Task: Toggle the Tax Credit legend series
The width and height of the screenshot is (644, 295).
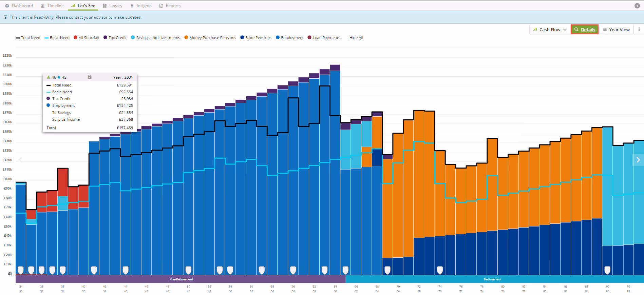Action: coord(115,38)
